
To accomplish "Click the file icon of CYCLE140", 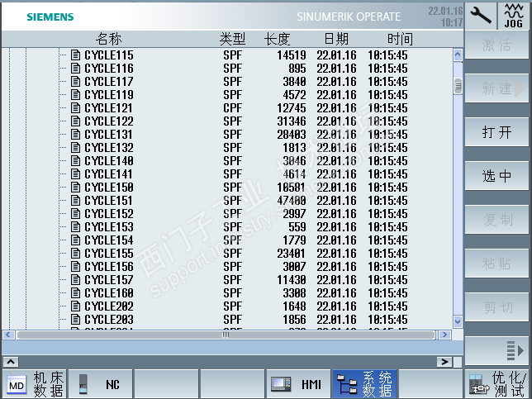I will [x=75, y=161].
